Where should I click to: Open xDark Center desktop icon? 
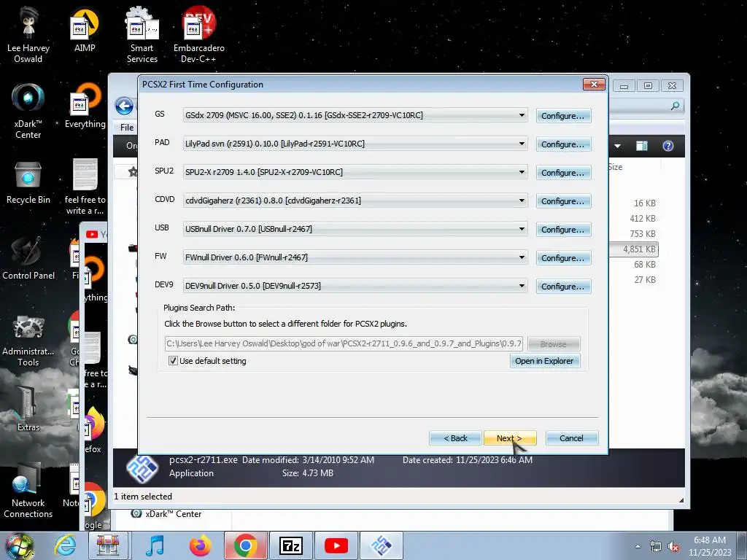(28, 111)
